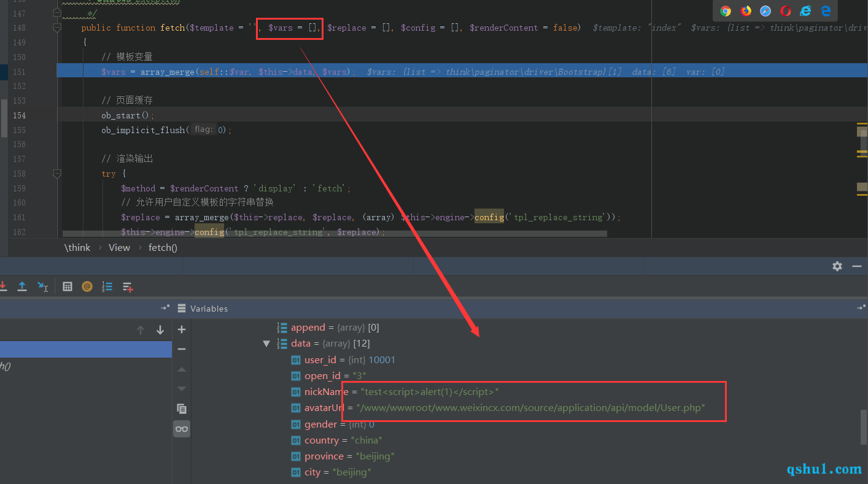868x484 pixels.
Task: Open page preview in Chrome browser
Action: pos(726,11)
